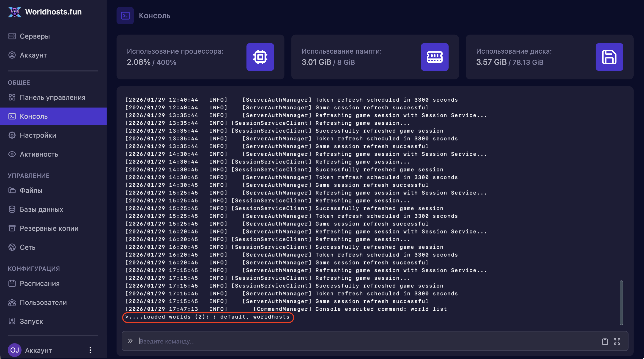The height and width of the screenshot is (359, 644).
Task: Click the console terminal header icon
Action: [125, 16]
